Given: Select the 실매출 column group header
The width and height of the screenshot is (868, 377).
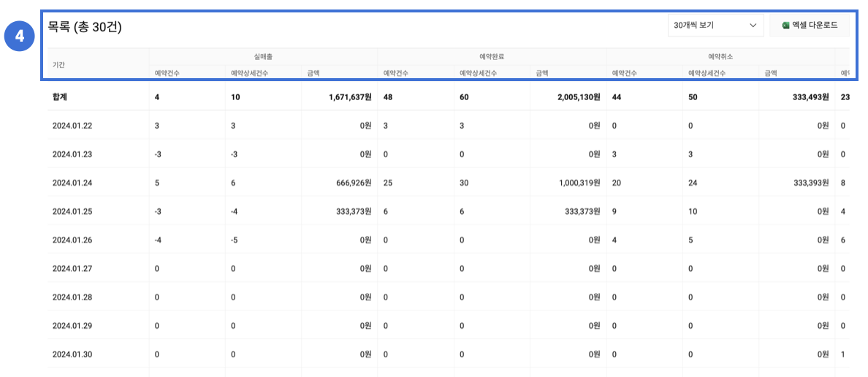Looking at the screenshot, I should pos(263,56).
